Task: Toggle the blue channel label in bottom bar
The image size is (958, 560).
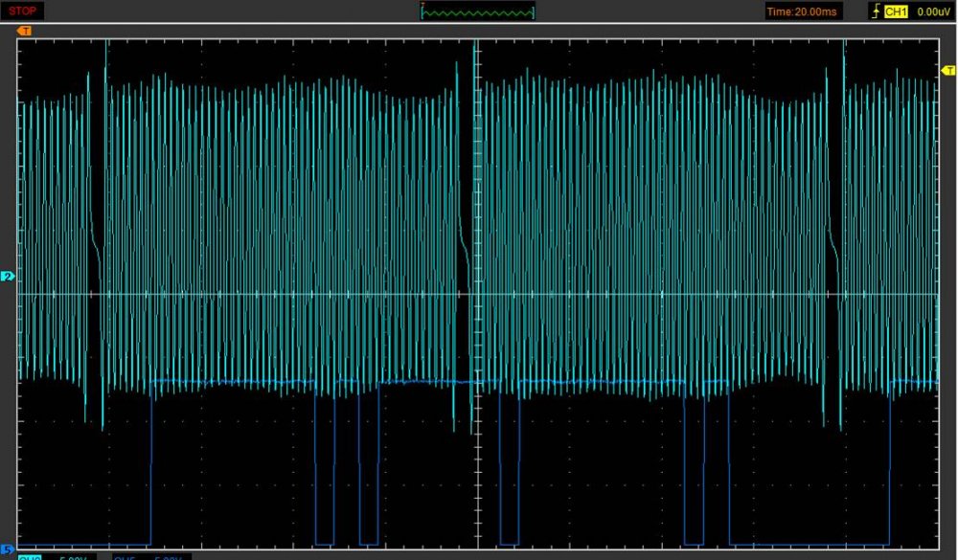Action: pyautogui.click(x=125, y=556)
